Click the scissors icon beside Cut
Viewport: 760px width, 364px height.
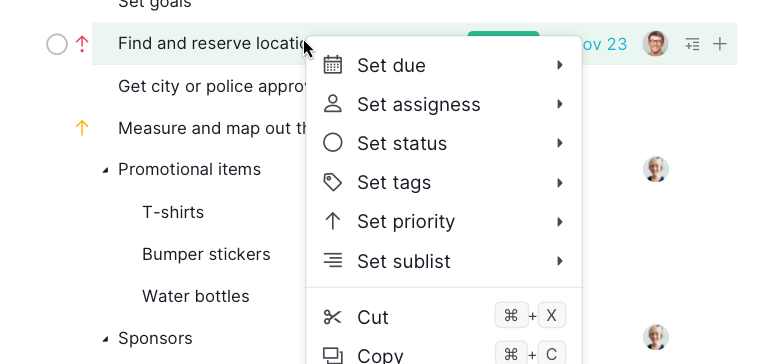[332, 317]
